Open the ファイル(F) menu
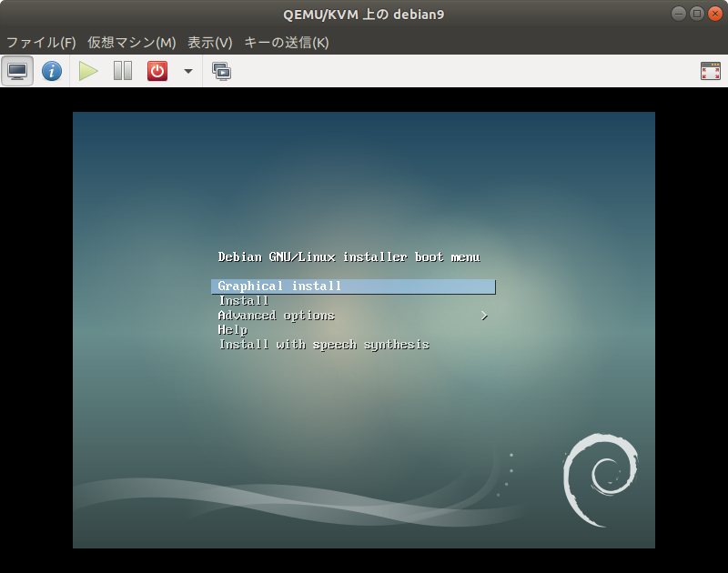 click(x=41, y=43)
